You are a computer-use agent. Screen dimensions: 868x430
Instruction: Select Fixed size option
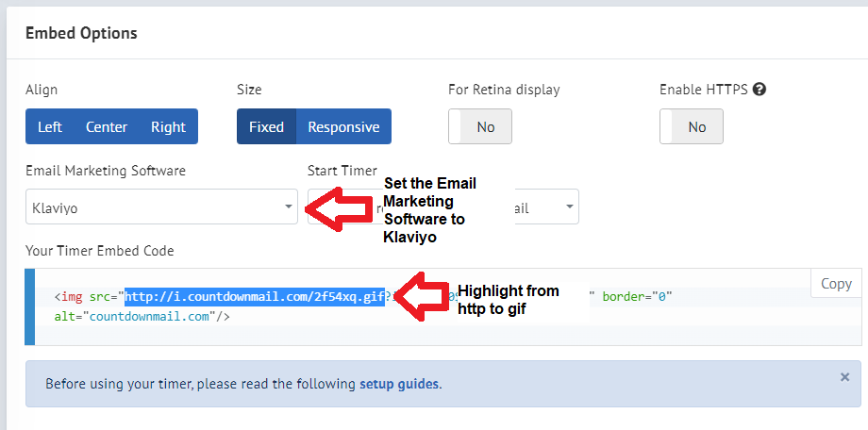266,126
